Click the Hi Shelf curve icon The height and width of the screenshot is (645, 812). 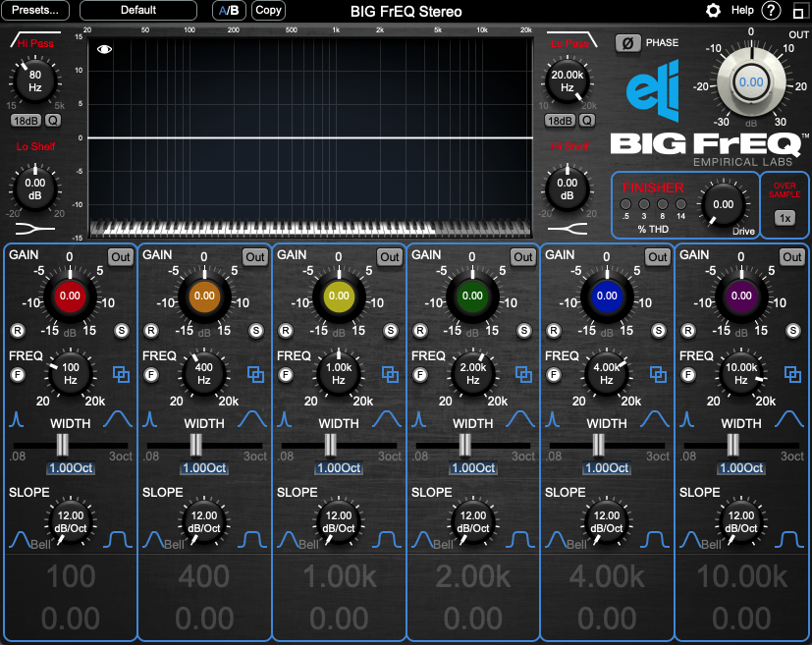click(568, 229)
